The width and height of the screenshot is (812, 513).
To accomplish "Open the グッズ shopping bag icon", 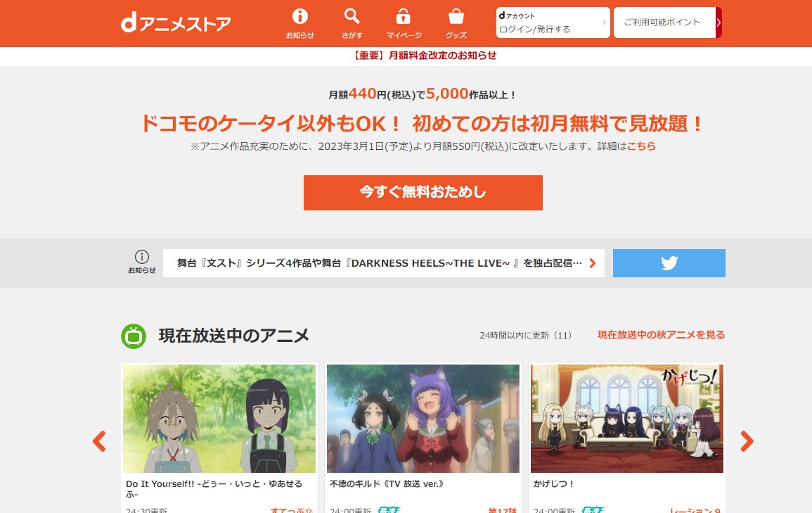I will (x=456, y=23).
